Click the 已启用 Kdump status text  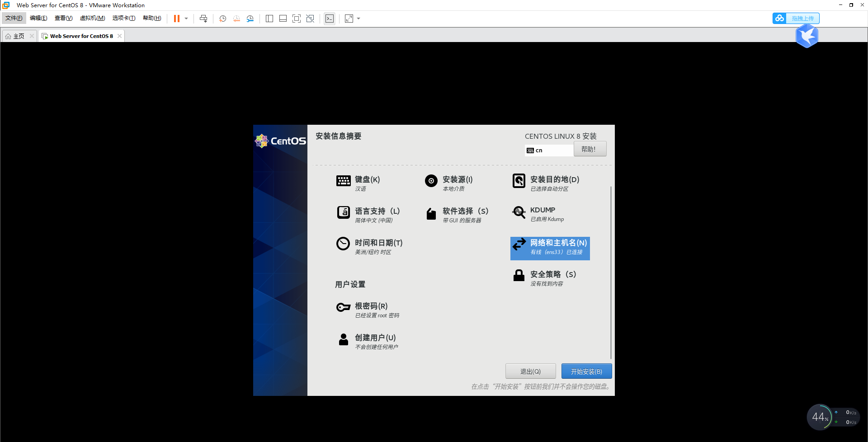tap(547, 219)
